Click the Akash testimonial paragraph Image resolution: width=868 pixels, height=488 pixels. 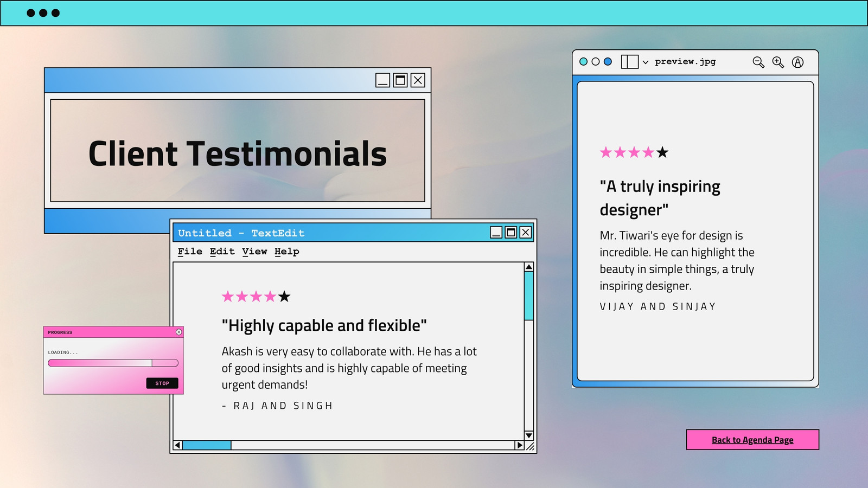[x=349, y=368]
